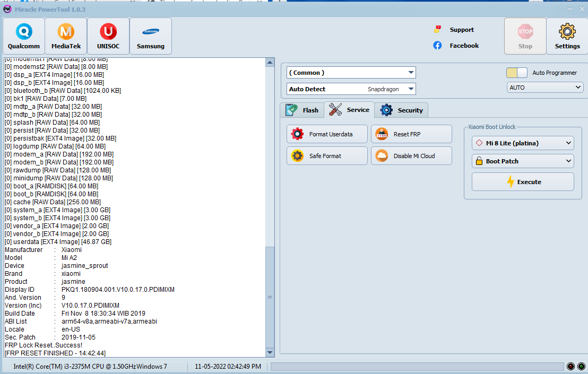Open the Settings gear
Viewport: 588px width, 374px height.
[x=567, y=36]
